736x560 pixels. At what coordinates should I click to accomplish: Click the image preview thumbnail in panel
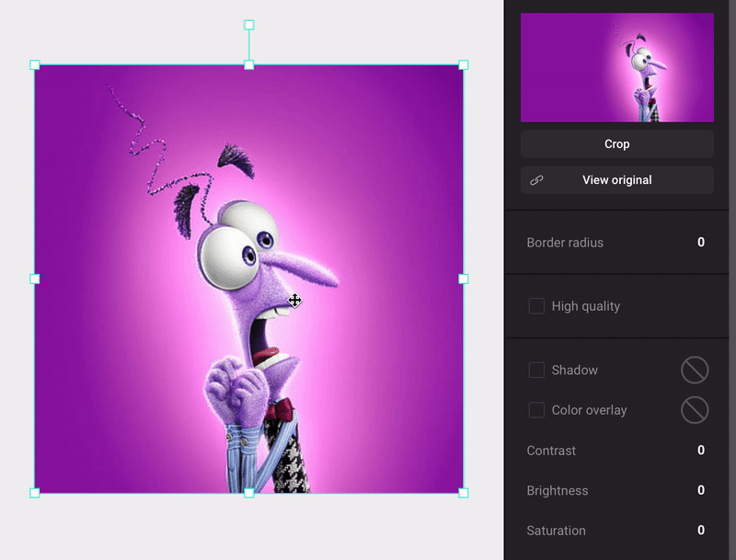[616, 67]
